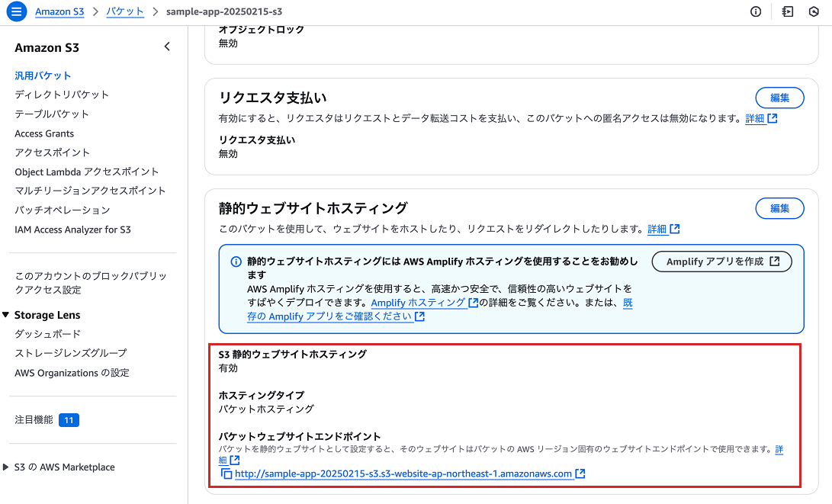The width and height of the screenshot is (832, 504).
Task: Click 無効 under リクエスタ支払い
Action: click(x=228, y=154)
